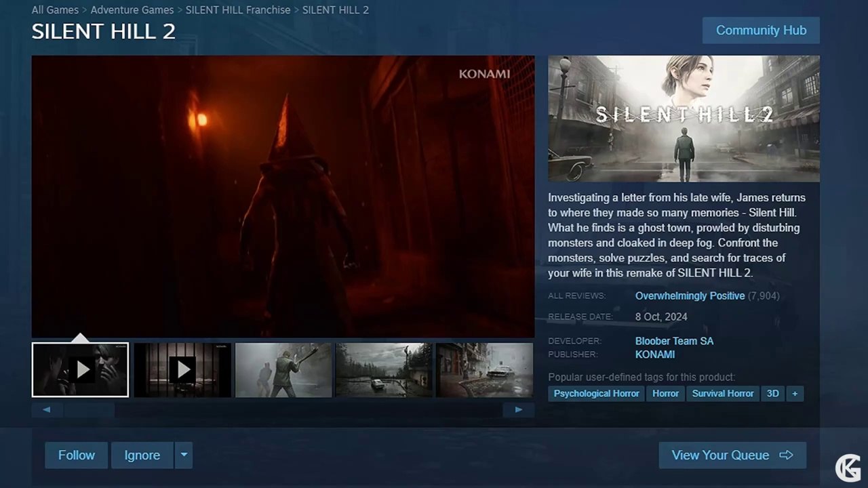Open publisher KONAMI page
Screen dimensions: 868x488
coord(655,354)
